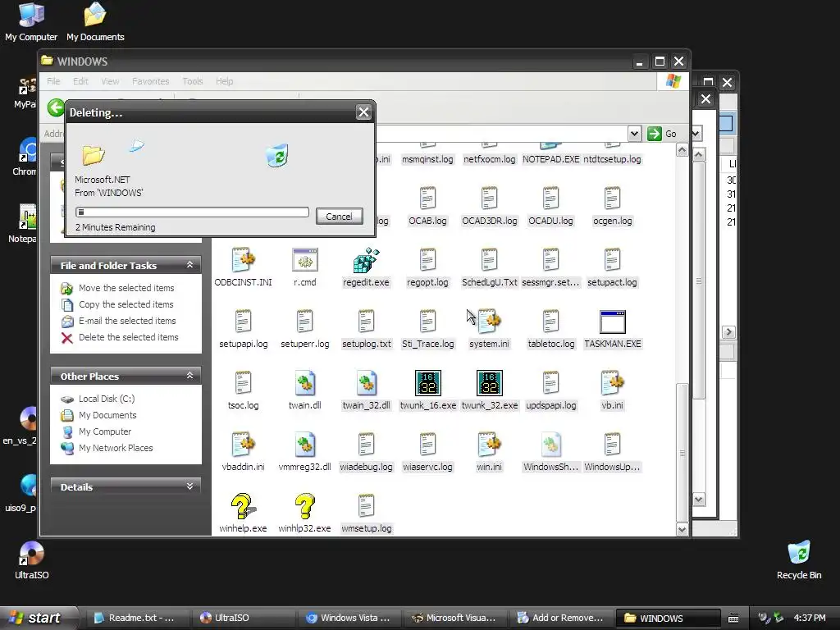Select the twunk_16.exe icon

coord(428,384)
